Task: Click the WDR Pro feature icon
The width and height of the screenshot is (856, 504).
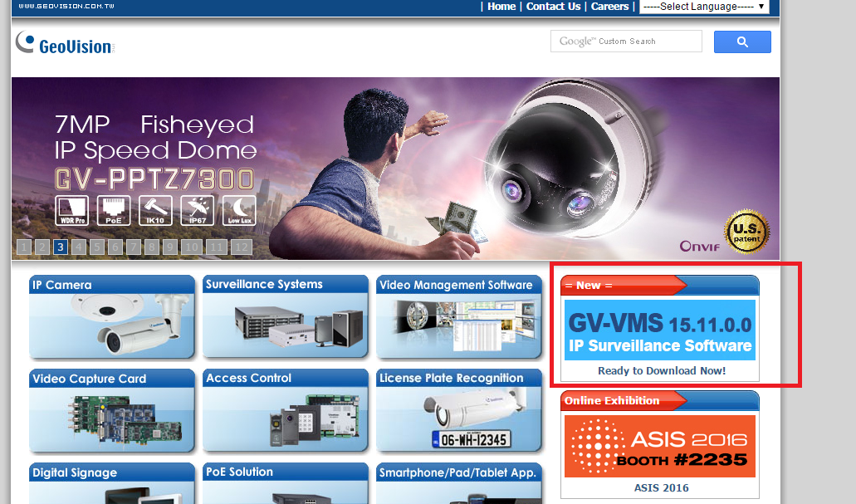Action: tap(72, 210)
